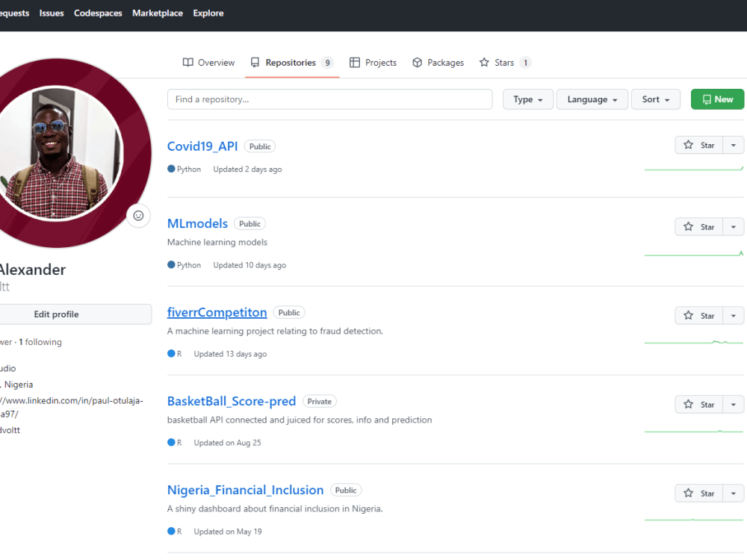Click the MLmodels activity sparkline graph
Screen dimensions: 747x560
click(x=694, y=254)
